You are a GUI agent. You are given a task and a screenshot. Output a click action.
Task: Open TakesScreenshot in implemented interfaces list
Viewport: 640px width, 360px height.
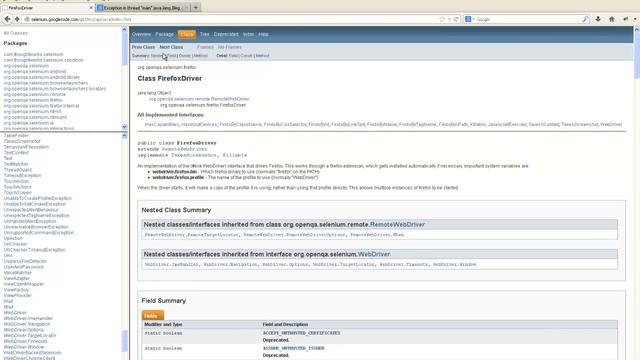[x=580, y=124]
